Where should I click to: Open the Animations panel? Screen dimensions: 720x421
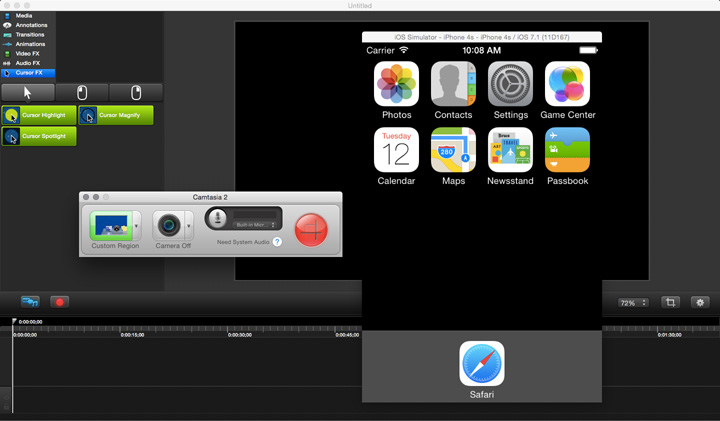pyautogui.click(x=28, y=44)
